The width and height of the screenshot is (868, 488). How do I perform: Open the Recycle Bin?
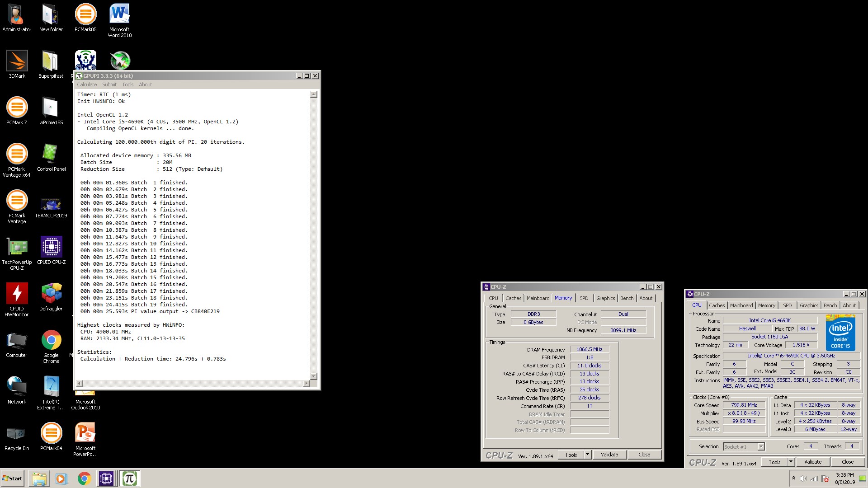click(17, 436)
